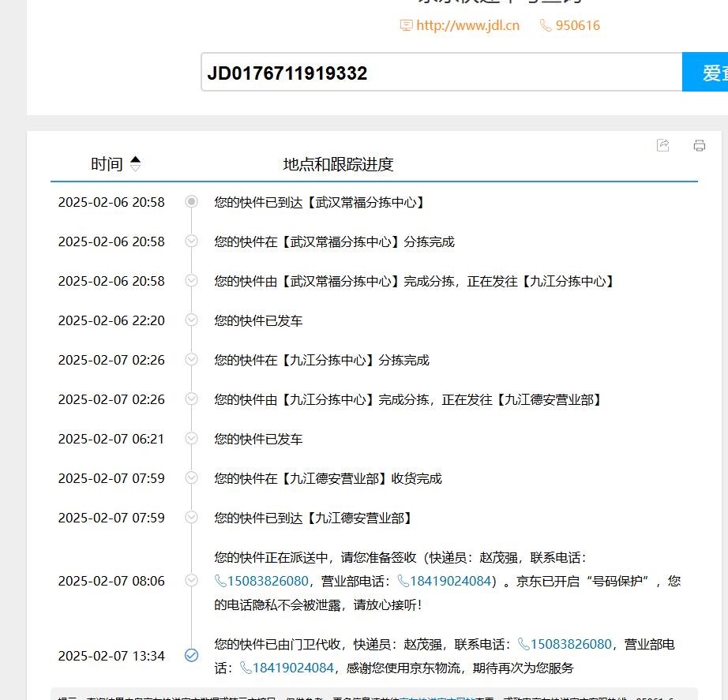This screenshot has height=700, width=728.
Task: Click the printer icon to print results
Action: point(700,146)
